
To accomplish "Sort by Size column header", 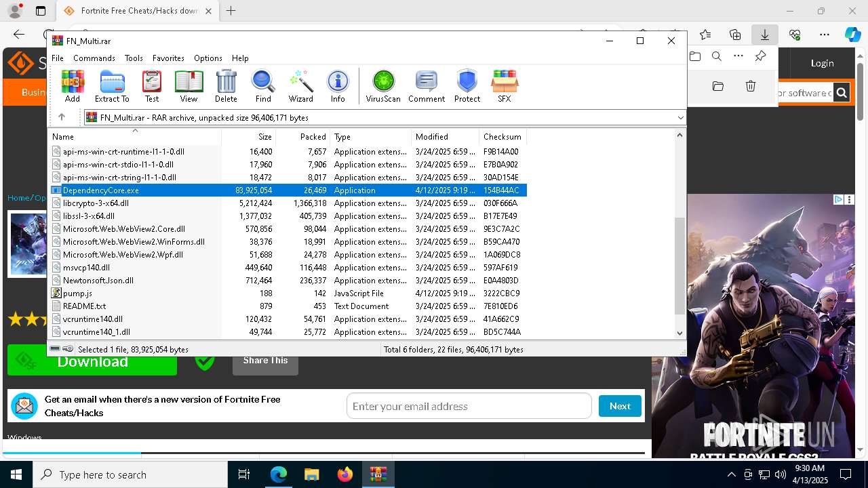I will (x=249, y=136).
